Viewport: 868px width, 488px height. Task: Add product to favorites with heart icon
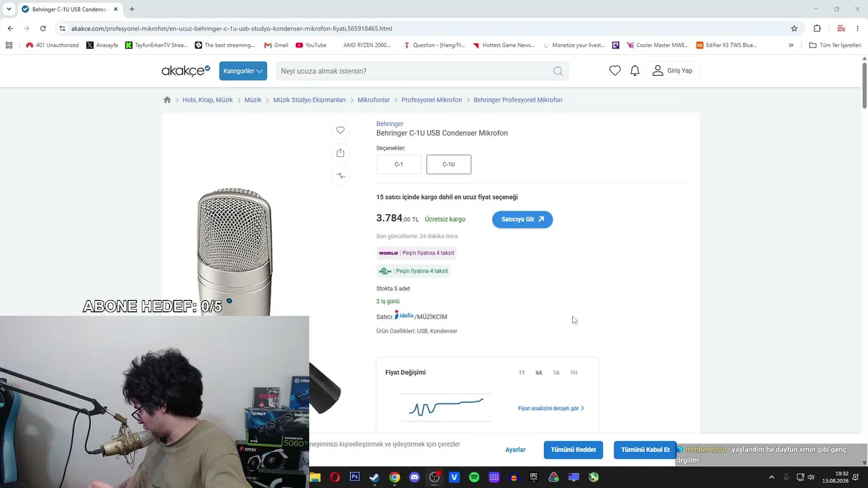tap(340, 130)
